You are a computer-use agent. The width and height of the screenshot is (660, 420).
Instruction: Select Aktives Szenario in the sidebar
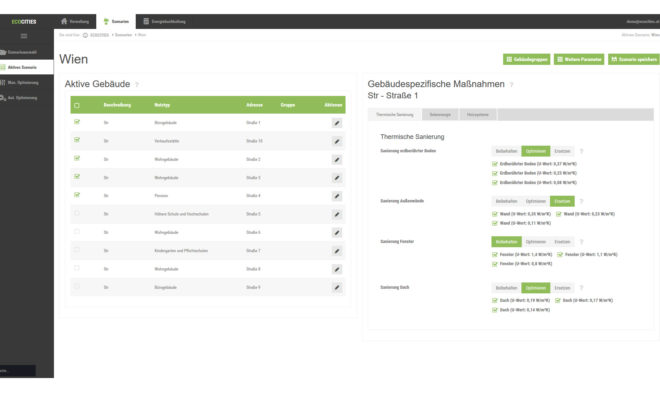(x=27, y=67)
